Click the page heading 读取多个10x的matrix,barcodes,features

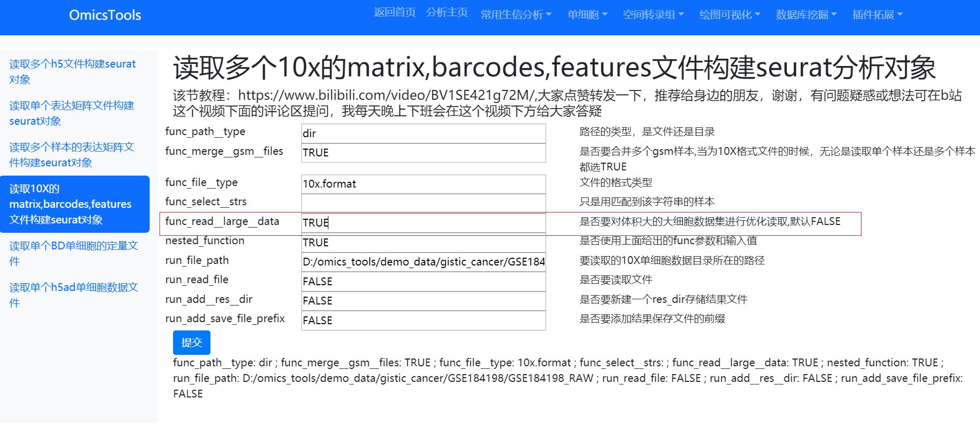[554, 68]
